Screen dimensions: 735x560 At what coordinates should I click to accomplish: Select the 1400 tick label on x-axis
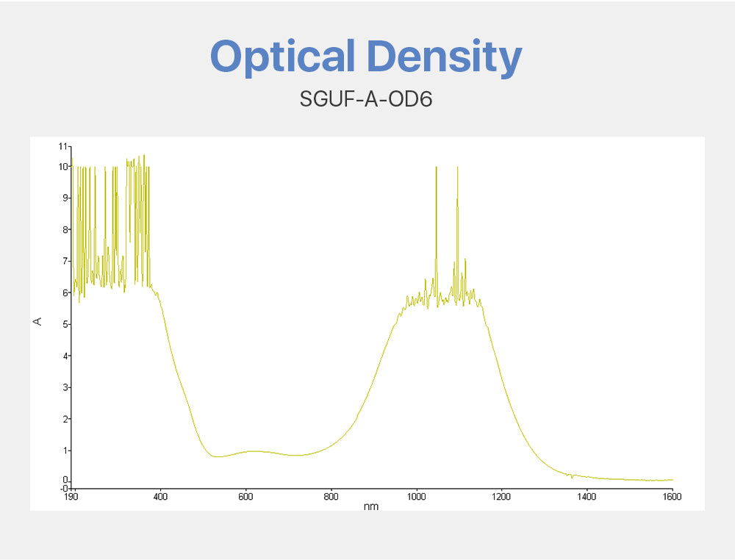tap(587, 497)
